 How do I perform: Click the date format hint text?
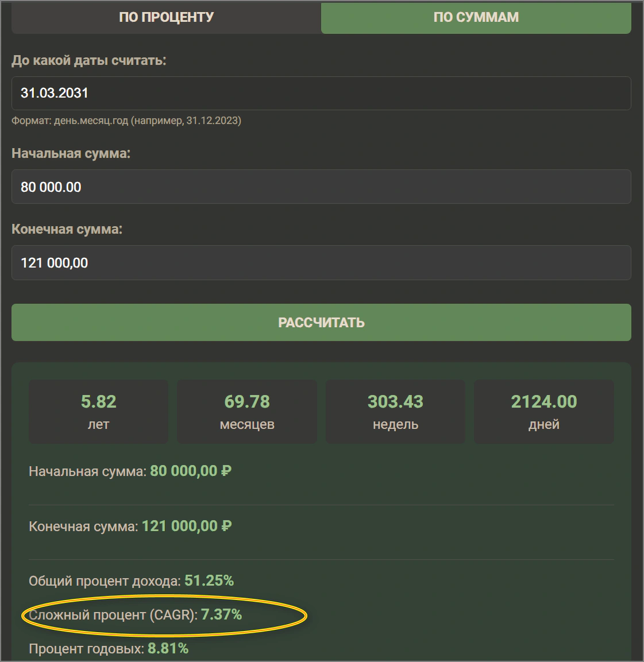[126, 121]
